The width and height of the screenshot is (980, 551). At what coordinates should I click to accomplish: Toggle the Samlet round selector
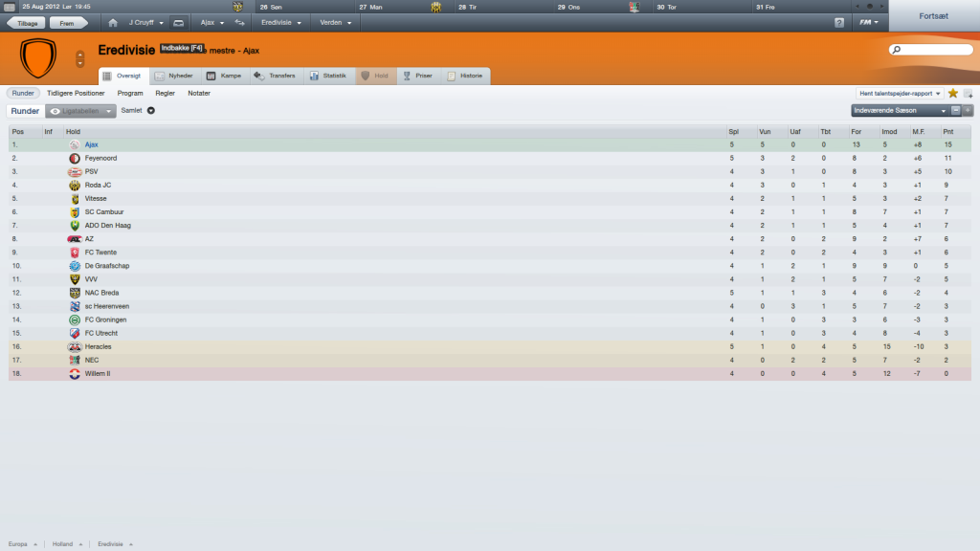[x=138, y=111]
